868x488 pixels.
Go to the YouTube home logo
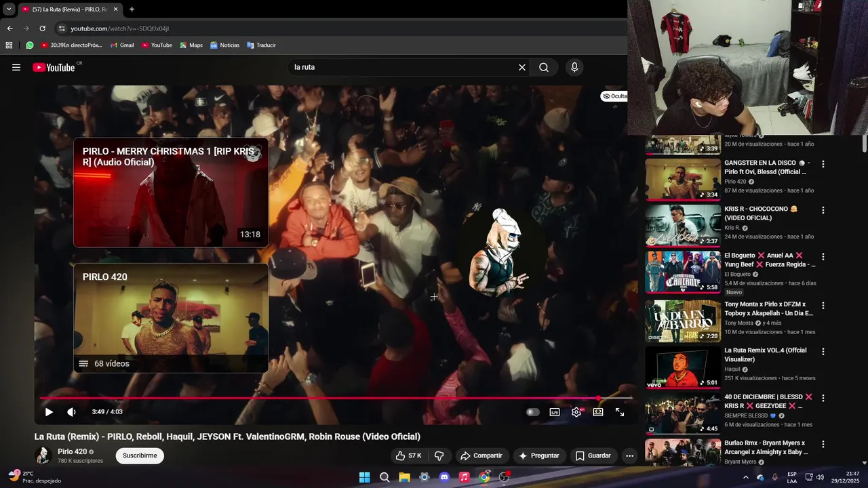54,67
